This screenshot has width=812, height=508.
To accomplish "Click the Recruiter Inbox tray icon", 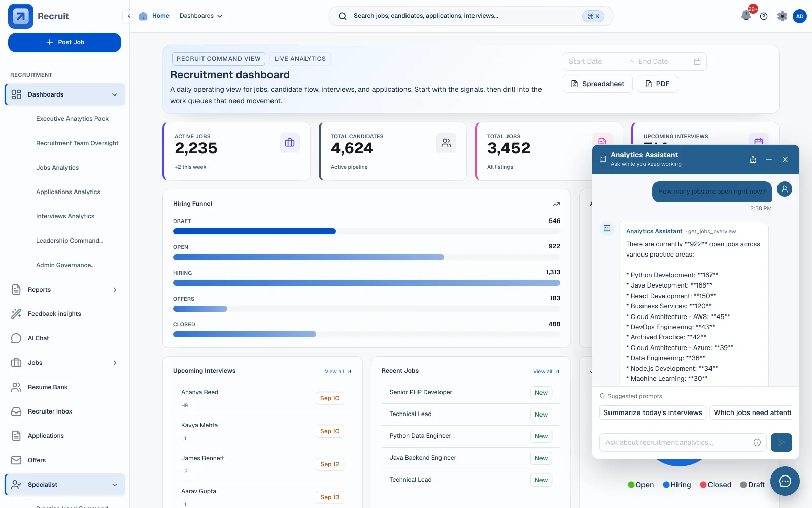I will 16,411.
